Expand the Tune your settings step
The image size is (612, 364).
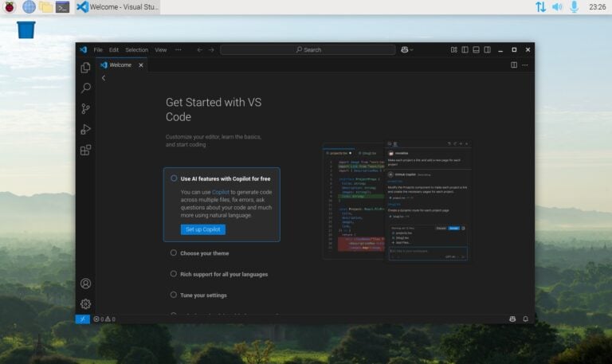point(203,296)
